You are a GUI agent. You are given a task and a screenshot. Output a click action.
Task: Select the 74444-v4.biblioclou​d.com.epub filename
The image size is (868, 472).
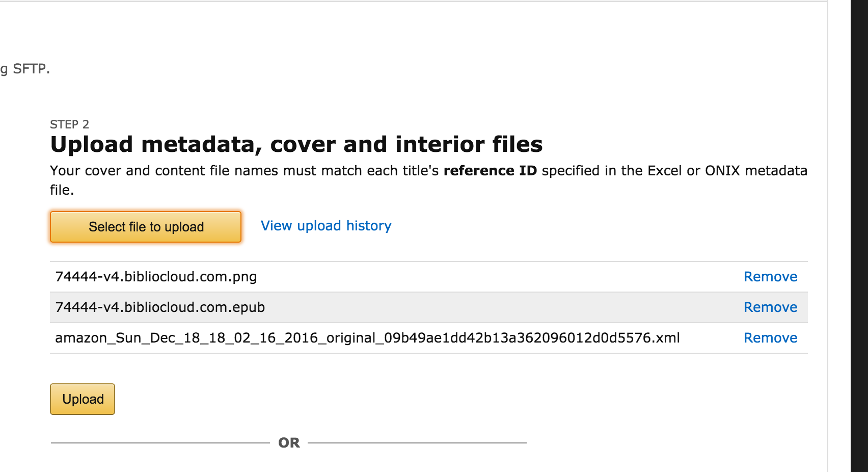tap(160, 307)
